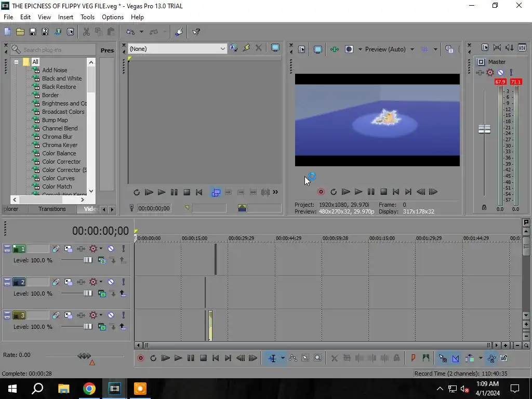Click the Search plug-ins field
This screenshot has height=399, width=532.
[53, 50]
